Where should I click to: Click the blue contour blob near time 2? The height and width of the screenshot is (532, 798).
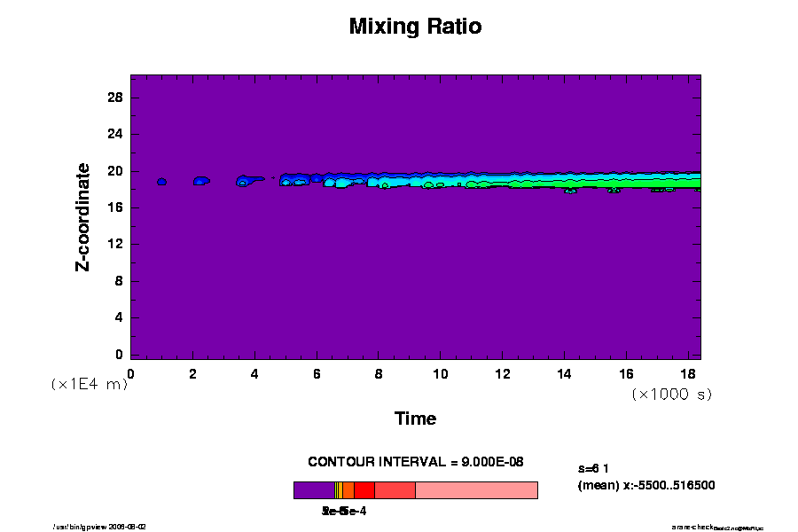pyautogui.click(x=201, y=181)
